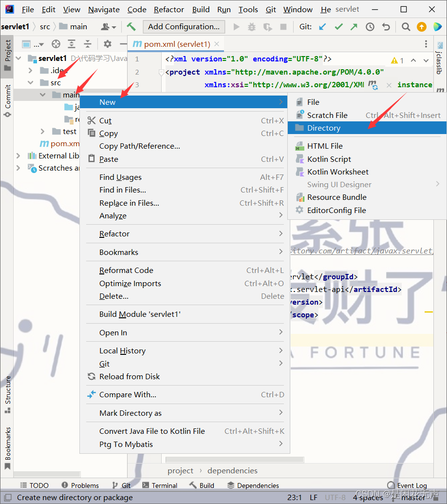Click the Add Configuration button

pyautogui.click(x=184, y=26)
